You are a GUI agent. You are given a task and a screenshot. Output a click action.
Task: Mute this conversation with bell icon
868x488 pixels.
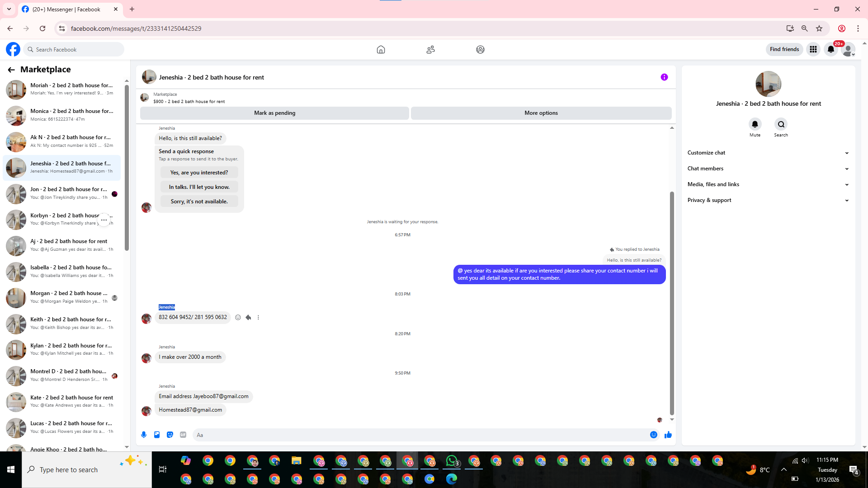[755, 124]
